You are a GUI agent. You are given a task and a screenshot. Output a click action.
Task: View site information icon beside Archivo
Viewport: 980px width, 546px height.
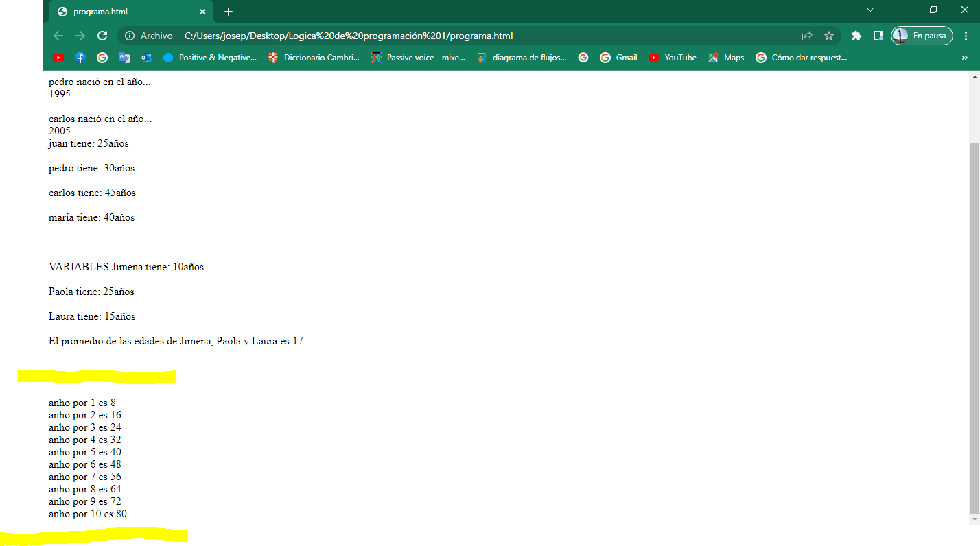129,36
